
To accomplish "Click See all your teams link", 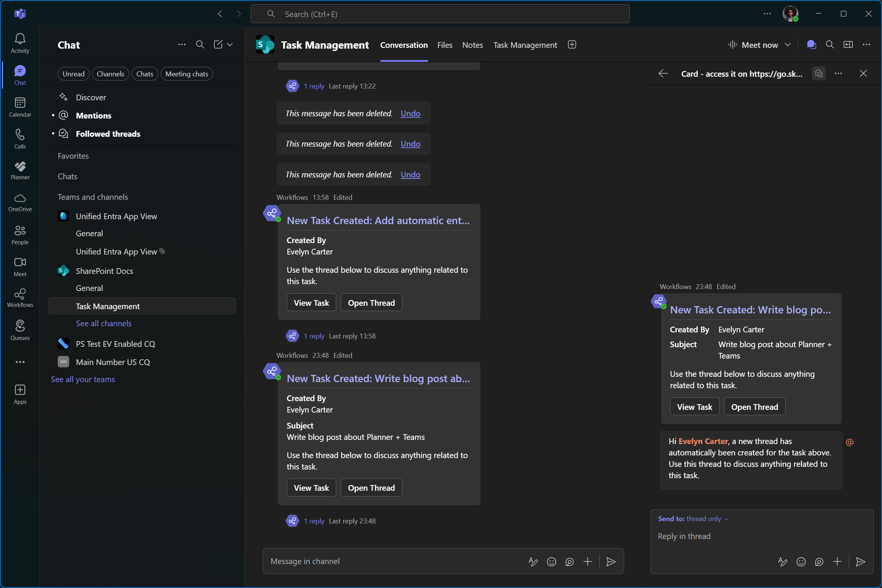I will pos(83,379).
